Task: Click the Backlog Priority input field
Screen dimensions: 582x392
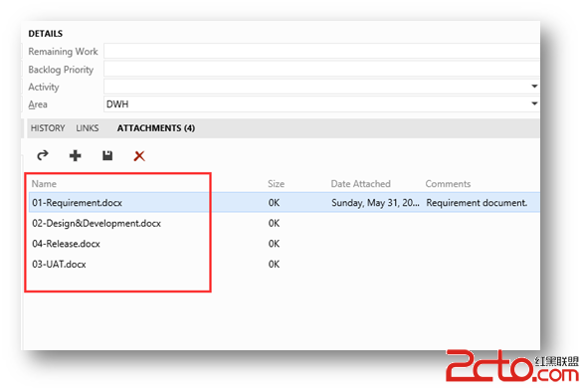Action: pyautogui.click(x=321, y=69)
